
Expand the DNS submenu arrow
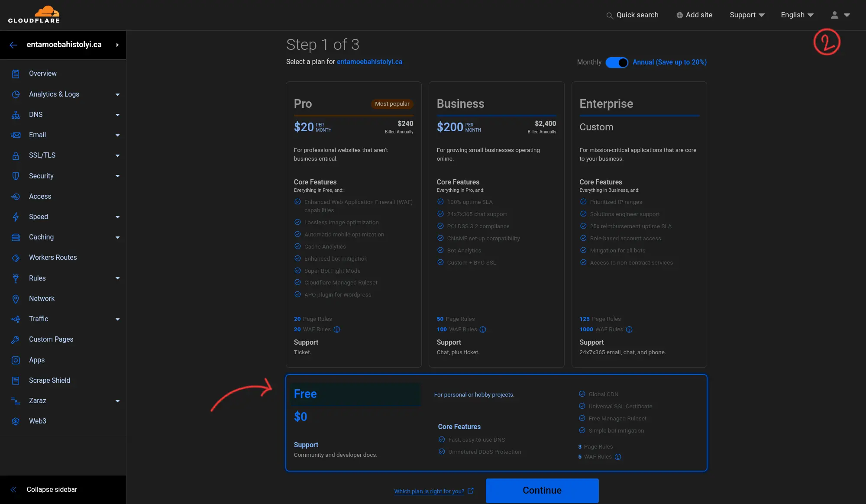pos(117,115)
